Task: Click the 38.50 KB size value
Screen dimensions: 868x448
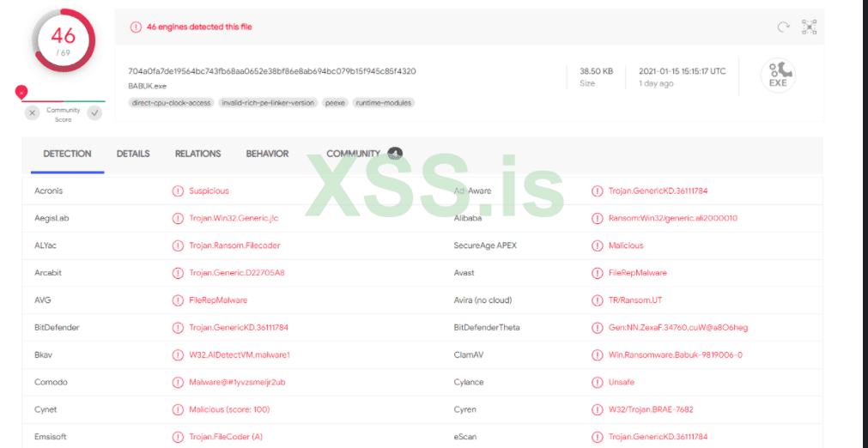Action: pyautogui.click(x=596, y=71)
